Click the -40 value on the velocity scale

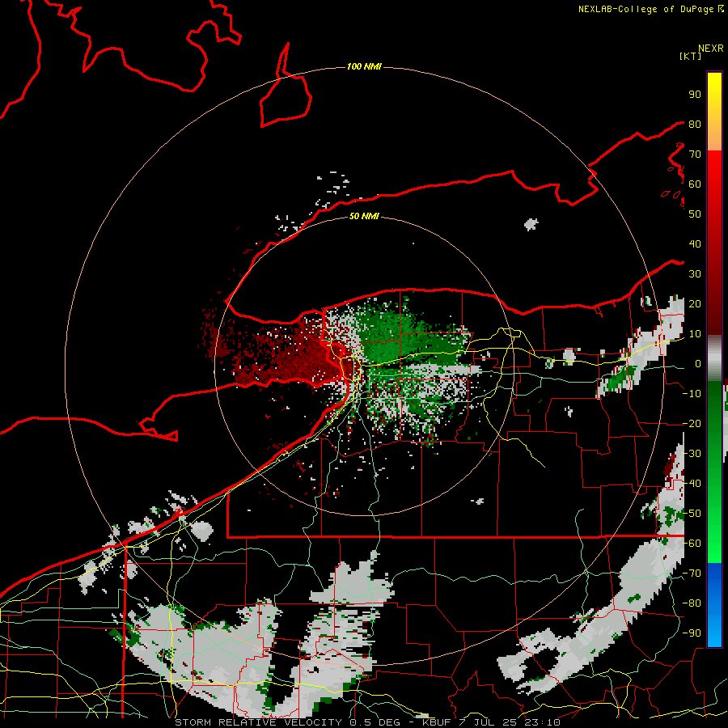coord(692,484)
